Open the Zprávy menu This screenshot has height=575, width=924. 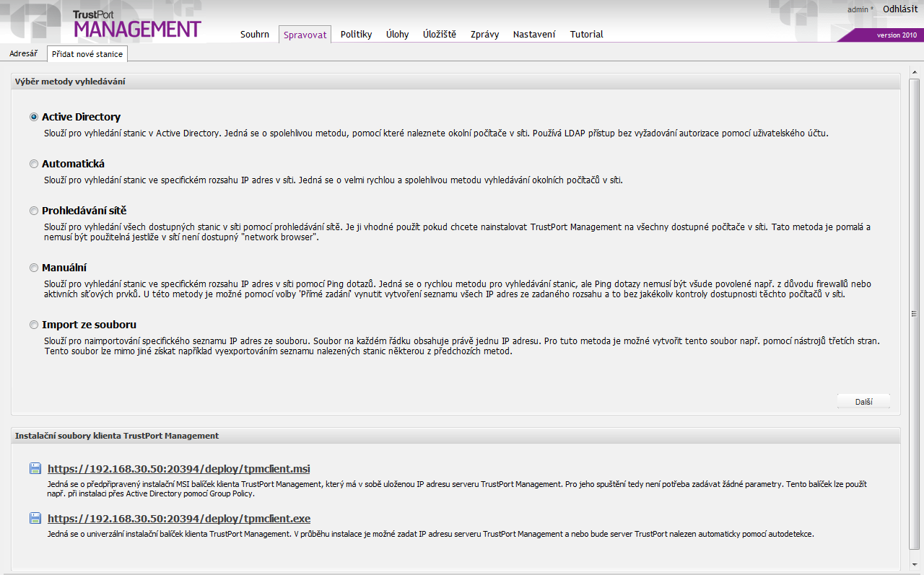coord(484,35)
